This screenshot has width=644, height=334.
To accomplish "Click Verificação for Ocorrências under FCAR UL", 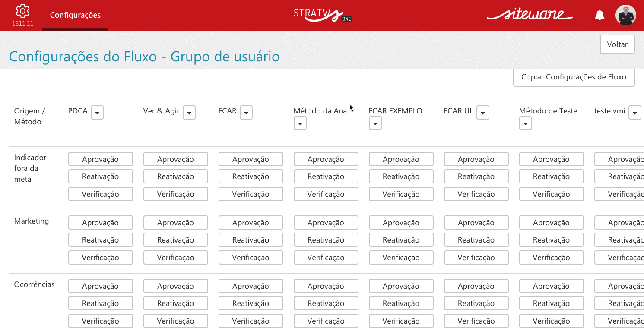I will (476, 321).
